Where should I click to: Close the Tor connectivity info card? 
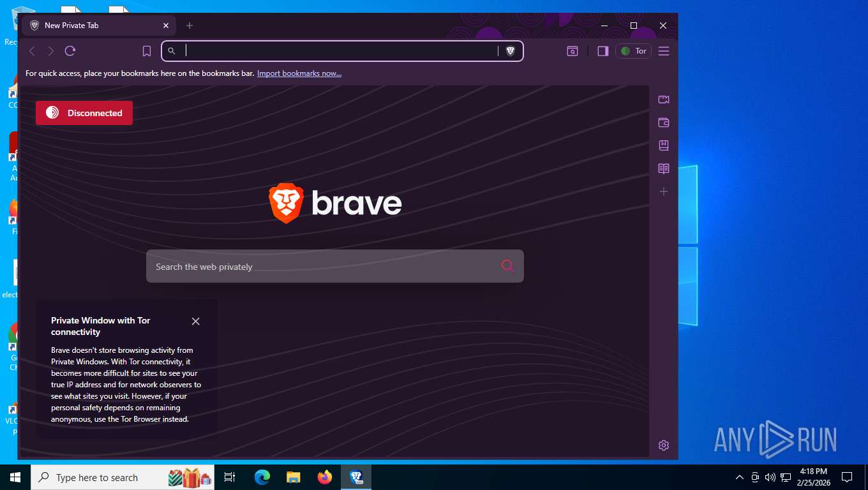click(x=196, y=322)
